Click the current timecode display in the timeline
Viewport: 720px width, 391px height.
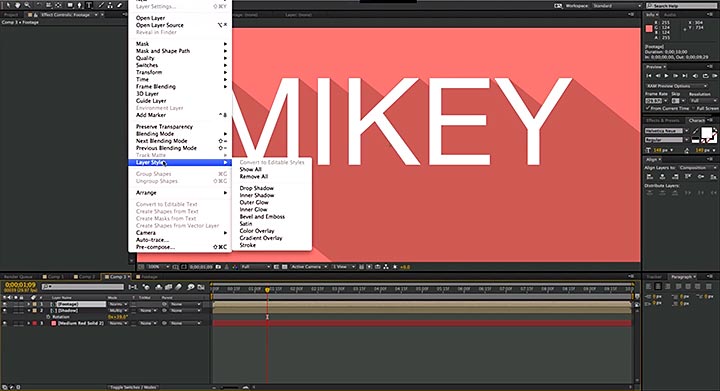20,285
